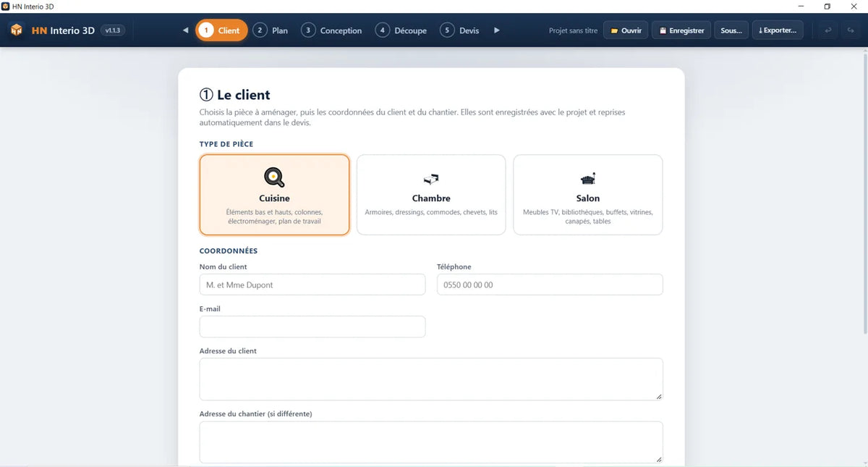The image size is (868, 467).
Task: Click the Nom du client field
Action: pos(312,285)
